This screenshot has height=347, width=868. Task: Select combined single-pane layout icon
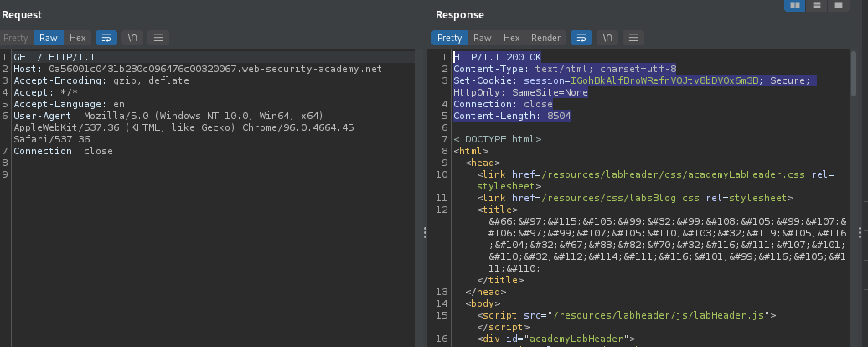tap(838, 5)
